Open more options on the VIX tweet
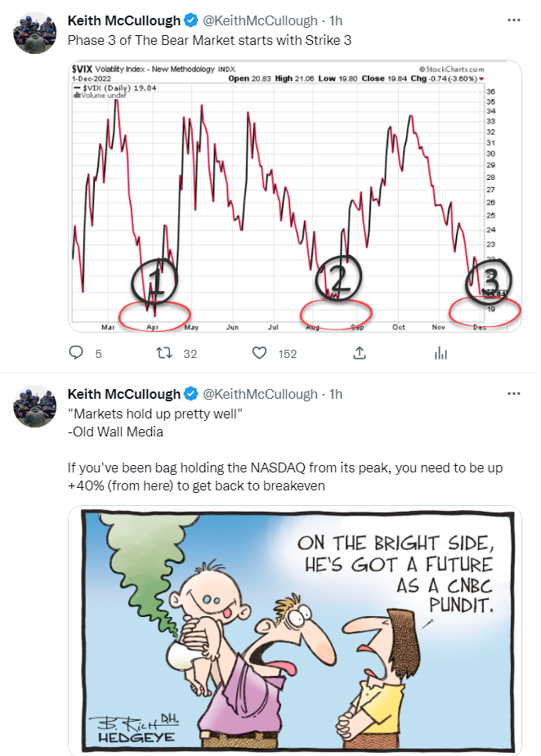The height and width of the screenshot is (756, 541). 512,19
